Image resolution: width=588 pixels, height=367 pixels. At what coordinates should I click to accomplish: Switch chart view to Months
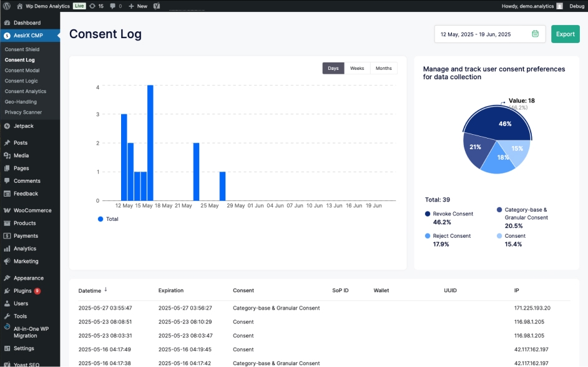point(384,68)
